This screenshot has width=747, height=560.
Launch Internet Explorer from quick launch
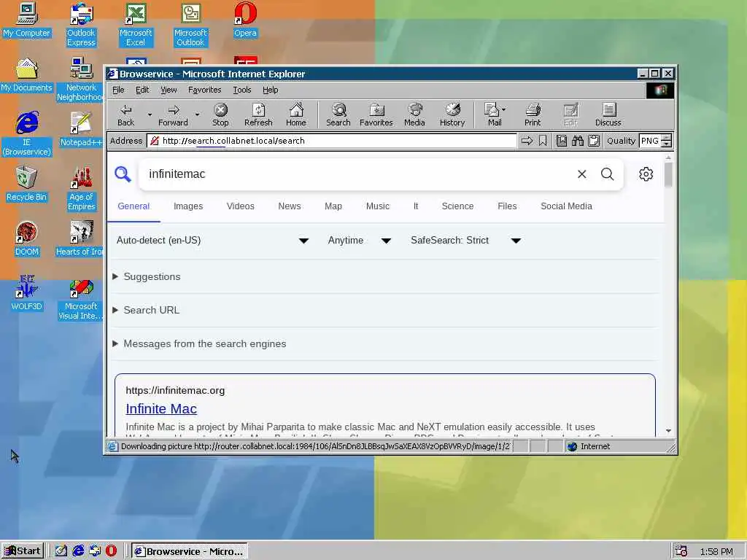coord(78,551)
